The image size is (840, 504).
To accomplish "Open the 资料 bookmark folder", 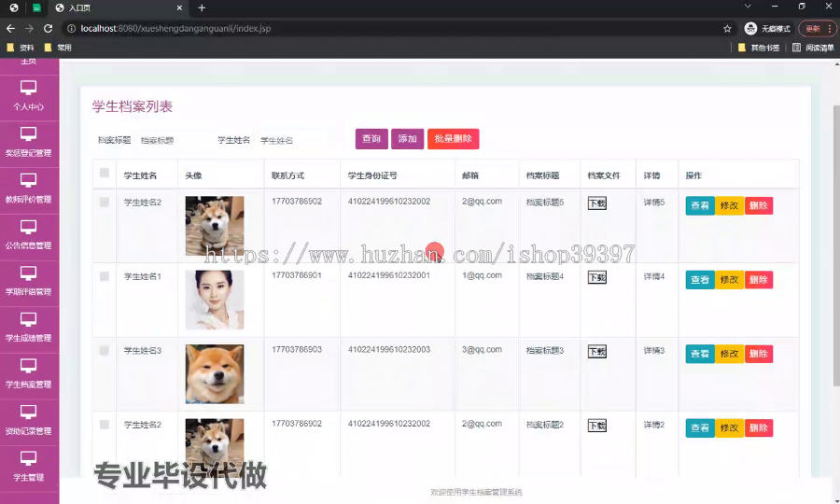I will coord(21,48).
